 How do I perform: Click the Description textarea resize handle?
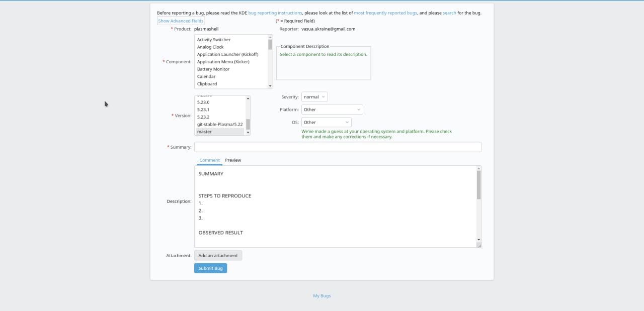pos(479,245)
